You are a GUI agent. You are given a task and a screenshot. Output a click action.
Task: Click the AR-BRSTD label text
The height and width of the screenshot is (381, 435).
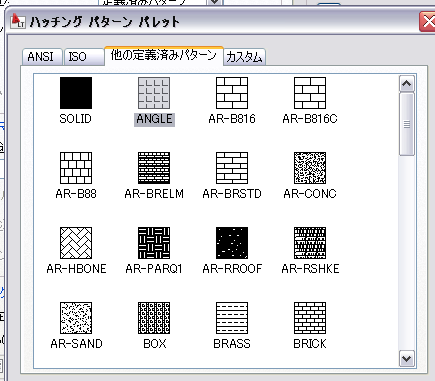point(232,194)
